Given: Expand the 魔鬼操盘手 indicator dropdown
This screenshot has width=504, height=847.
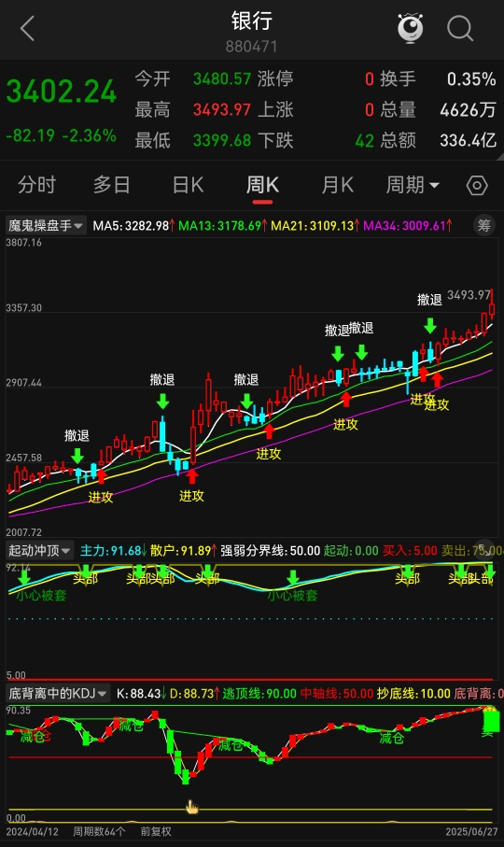Looking at the screenshot, I should point(46,225).
